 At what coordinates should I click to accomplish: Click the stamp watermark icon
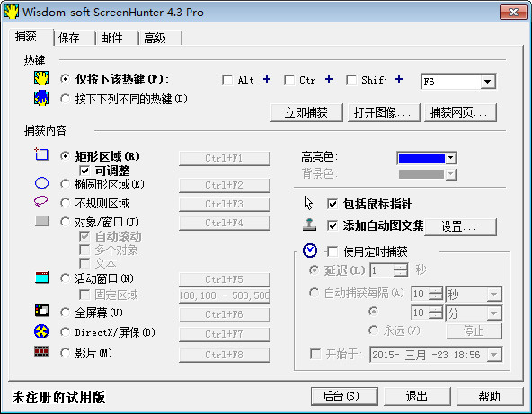point(309,225)
